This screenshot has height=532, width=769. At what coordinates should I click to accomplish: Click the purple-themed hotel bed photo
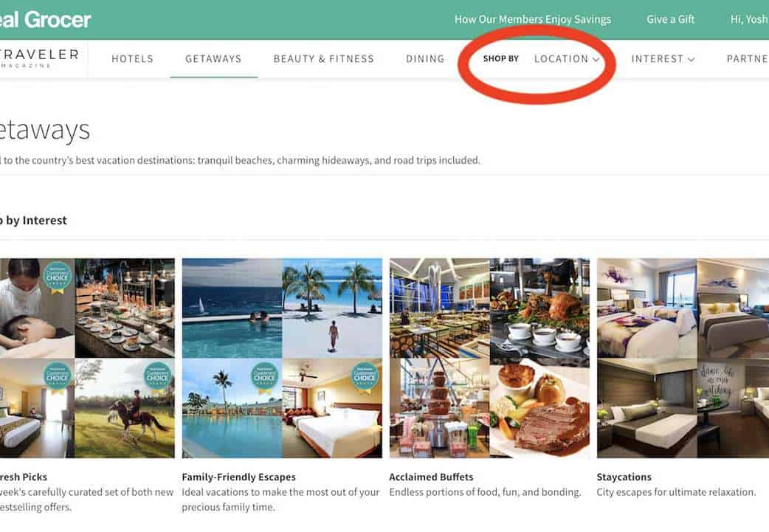pyautogui.click(x=646, y=308)
